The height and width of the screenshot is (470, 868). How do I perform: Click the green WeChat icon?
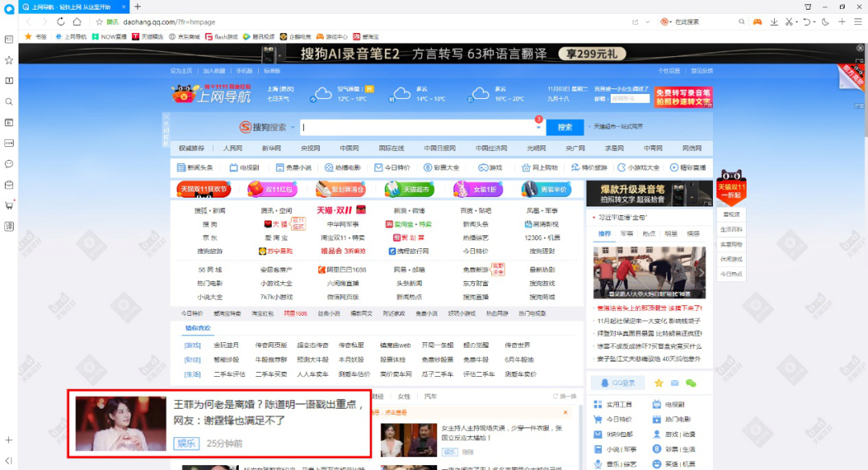coord(691,382)
